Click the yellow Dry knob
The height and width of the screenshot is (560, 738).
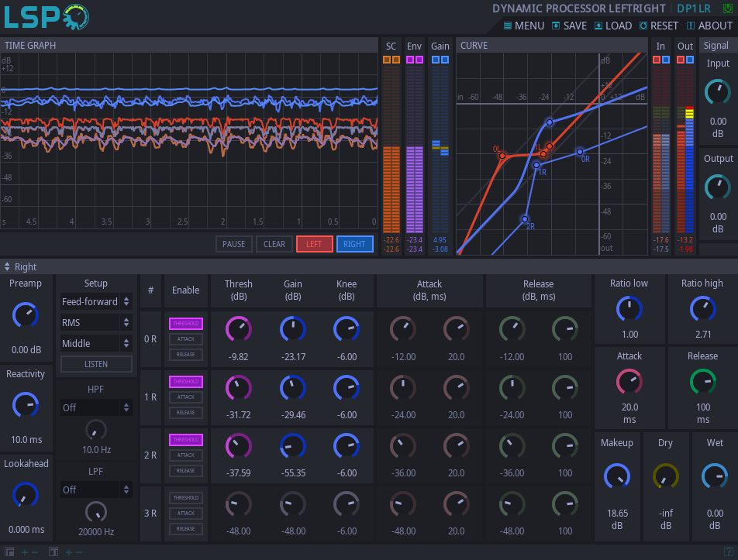pyautogui.click(x=665, y=477)
